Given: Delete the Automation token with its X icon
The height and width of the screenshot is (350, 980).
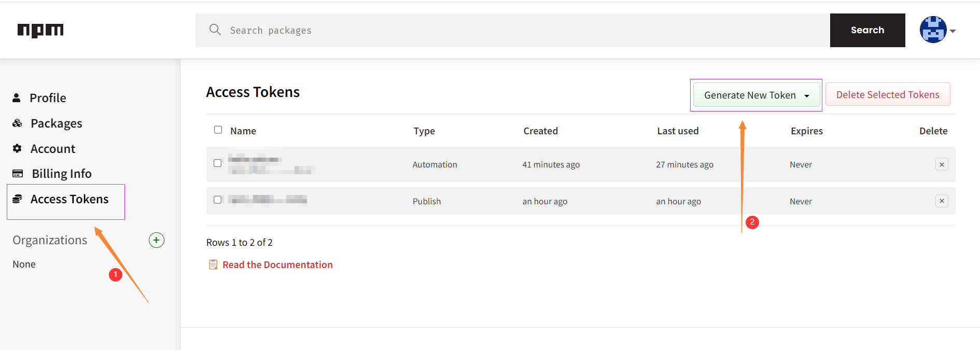Looking at the screenshot, I should click(942, 164).
